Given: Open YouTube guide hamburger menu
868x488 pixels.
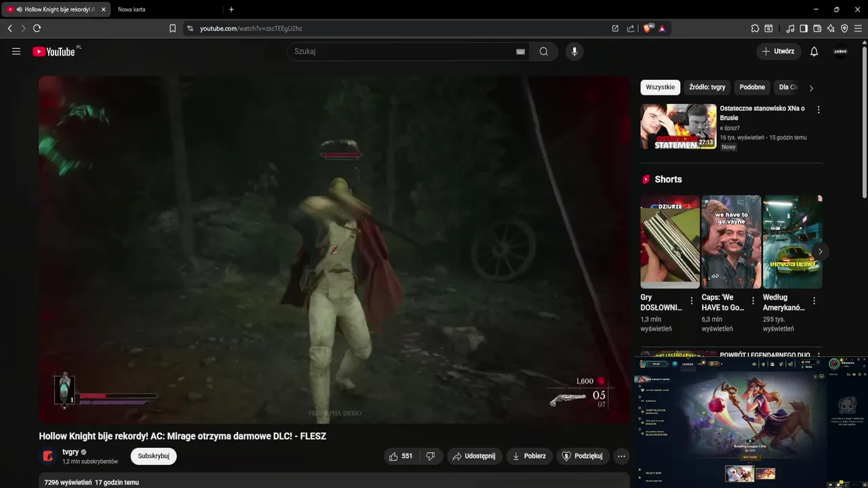Looking at the screenshot, I should click(16, 52).
